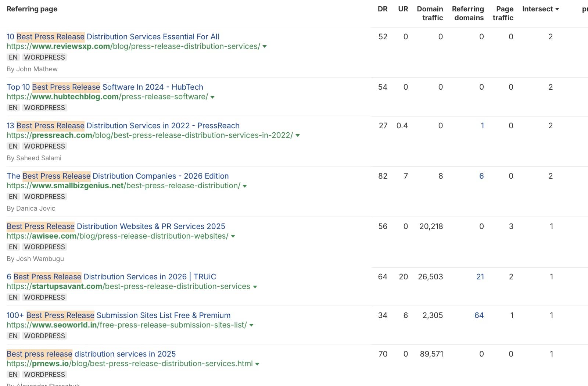Viewport: 588px width, 386px height.
Task: Click DR value 82 for smallbizgenius.net
Action: click(383, 176)
